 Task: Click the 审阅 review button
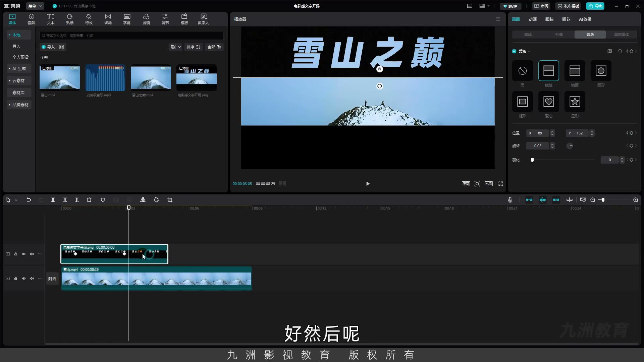coord(541,6)
